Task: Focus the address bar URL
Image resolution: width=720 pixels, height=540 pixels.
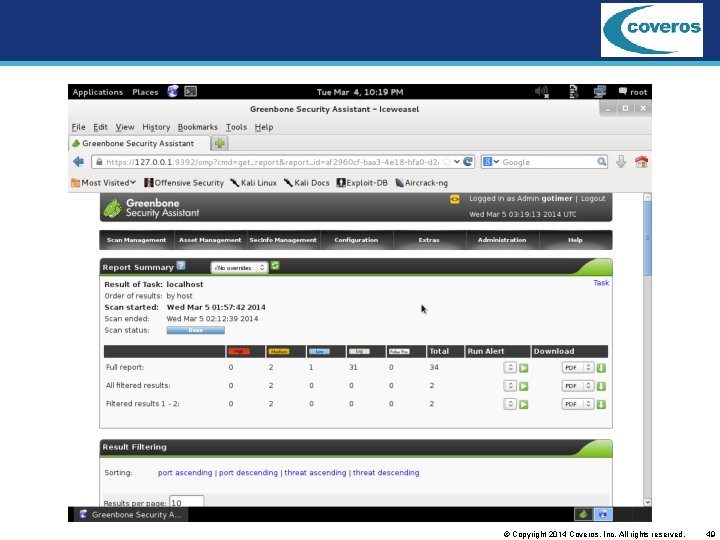Action: tap(272, 162)
